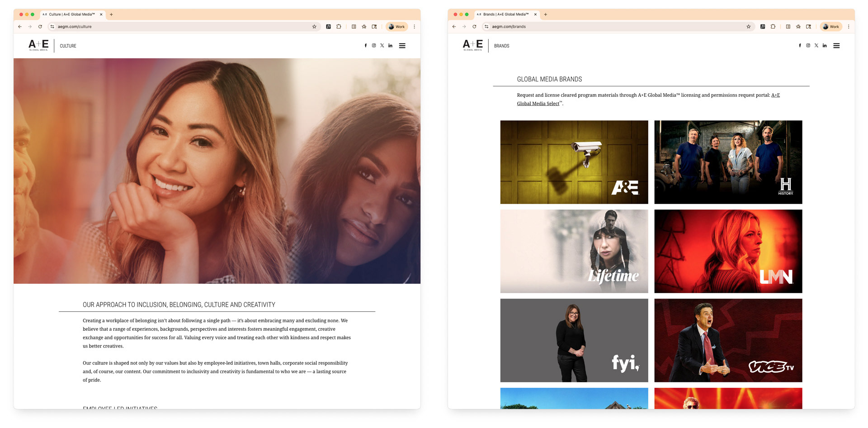868x428 pixels.
Task: Go back in the Brands browser window
Action: pos(454,27)
